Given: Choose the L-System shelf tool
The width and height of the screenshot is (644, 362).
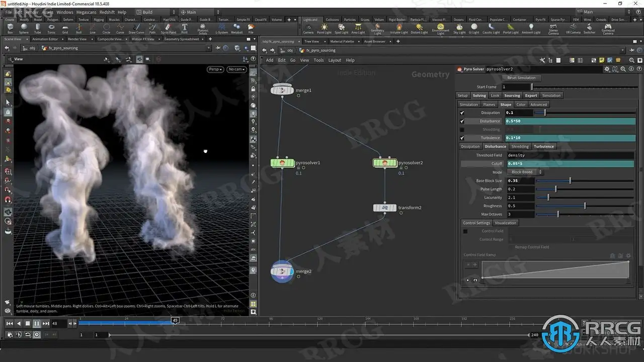Looking at the screenshot, I should (x=221, y=28).
